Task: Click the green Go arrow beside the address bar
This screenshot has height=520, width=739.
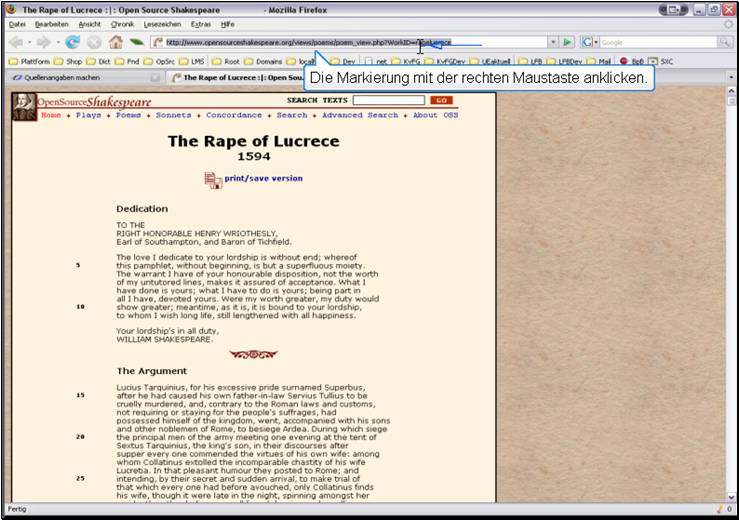Action: click(567, 42)
